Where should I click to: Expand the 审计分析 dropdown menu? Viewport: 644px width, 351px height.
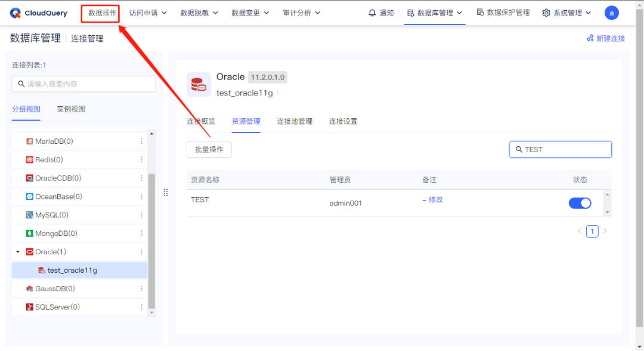click(x=301, y=13)
